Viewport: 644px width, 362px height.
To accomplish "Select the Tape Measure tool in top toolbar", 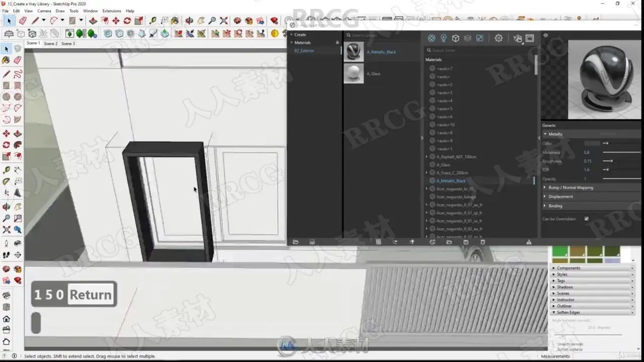I will [152, 21].
